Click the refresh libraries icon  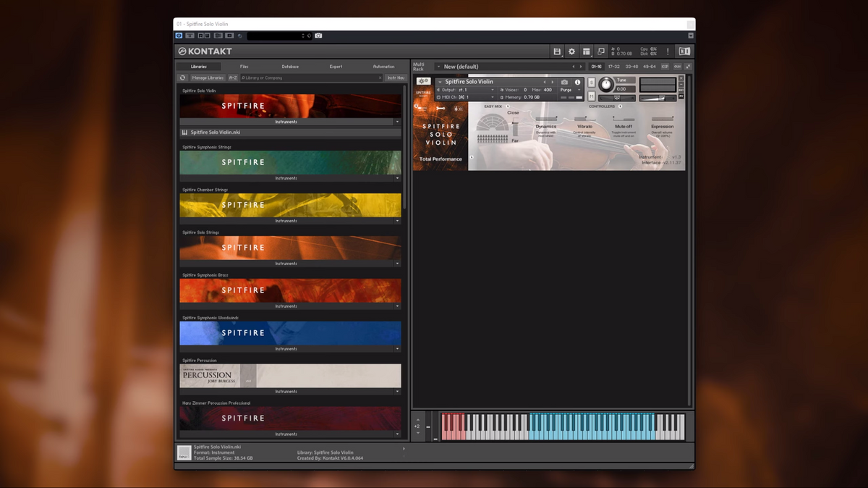[x=183, y=77]
